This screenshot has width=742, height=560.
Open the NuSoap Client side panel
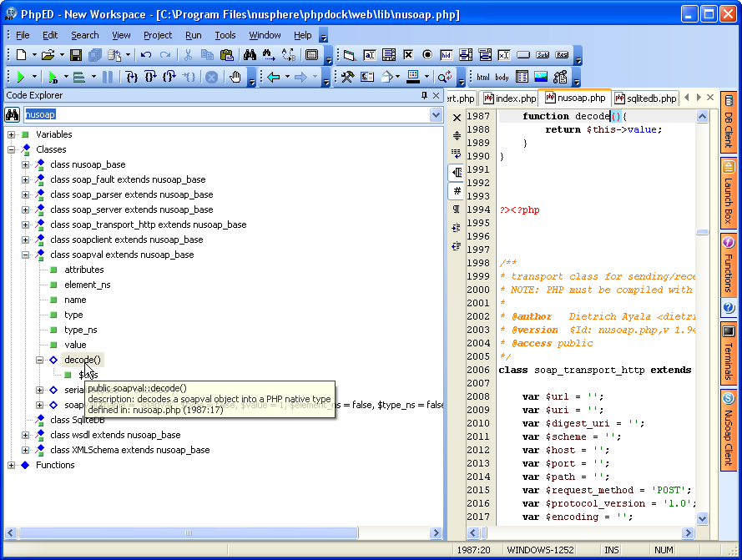(x=728, y=430)
